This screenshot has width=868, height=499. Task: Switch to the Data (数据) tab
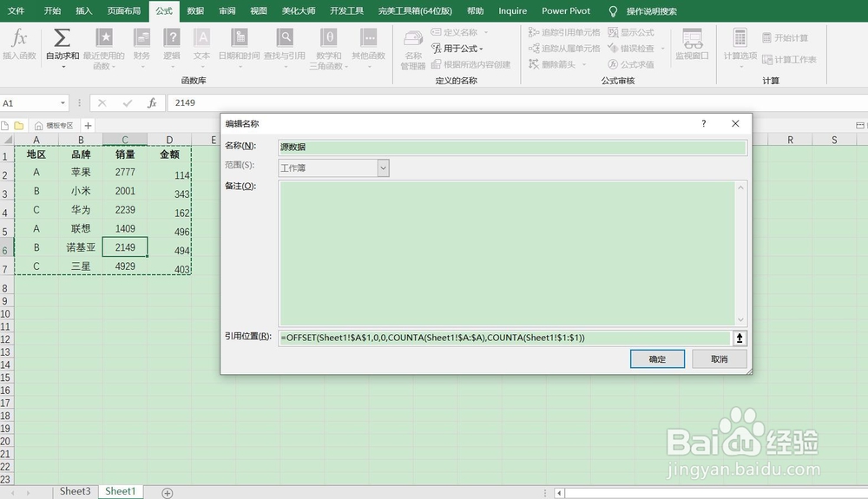click(x=195, y=11)
